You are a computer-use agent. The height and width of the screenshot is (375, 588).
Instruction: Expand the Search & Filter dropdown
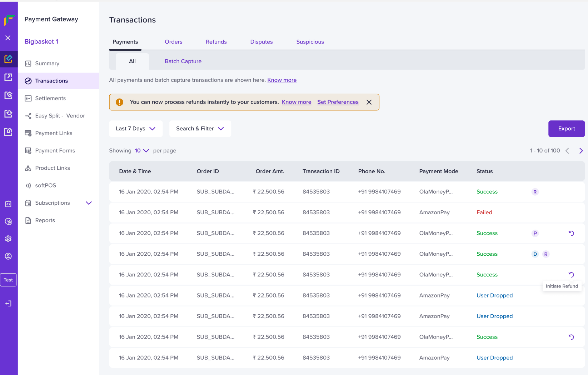tap(200, 129)
